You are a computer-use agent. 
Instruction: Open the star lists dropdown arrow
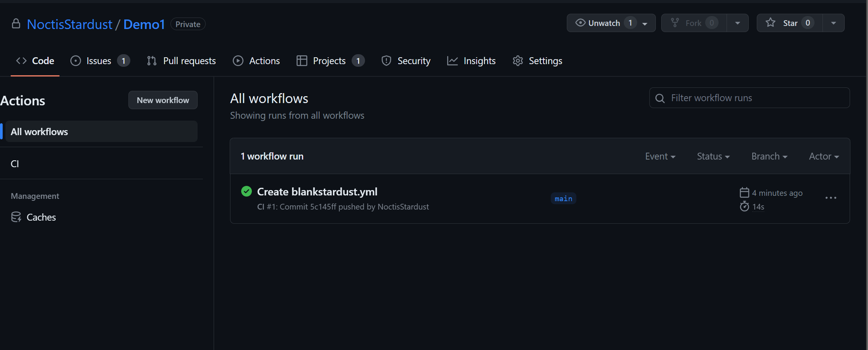tap(834, 23)
